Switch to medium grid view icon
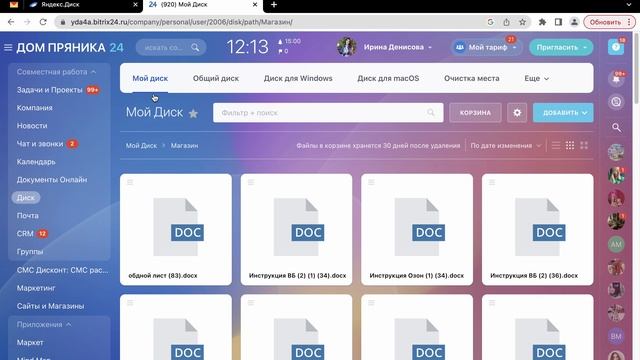Screen dimensions: 640x360 570,145
